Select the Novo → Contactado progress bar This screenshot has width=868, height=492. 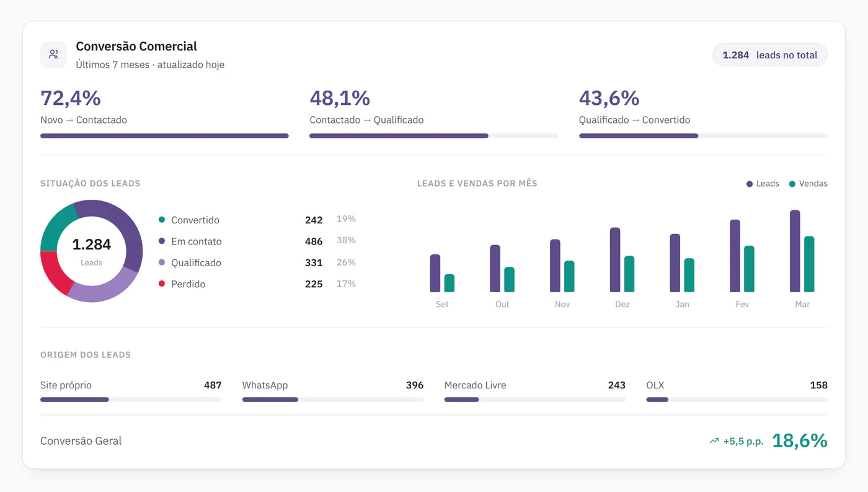[x=164, y=136]
